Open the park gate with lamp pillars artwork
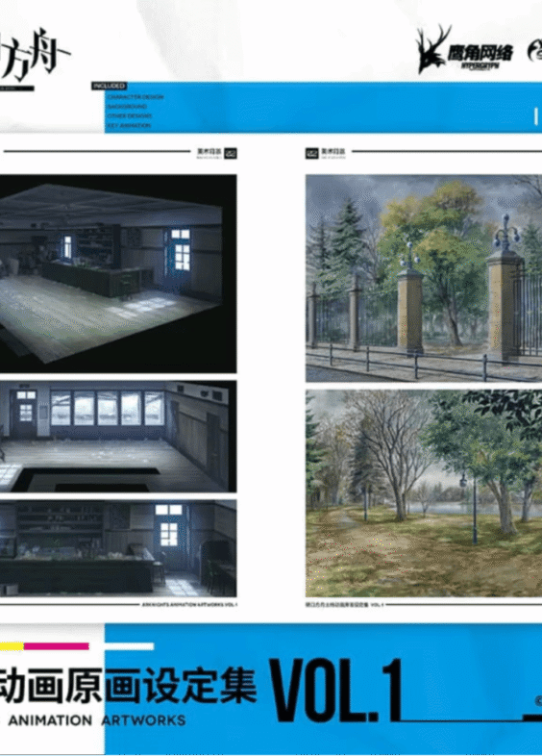Viewport: 542px width, 756px height. (x=424, y=278)
